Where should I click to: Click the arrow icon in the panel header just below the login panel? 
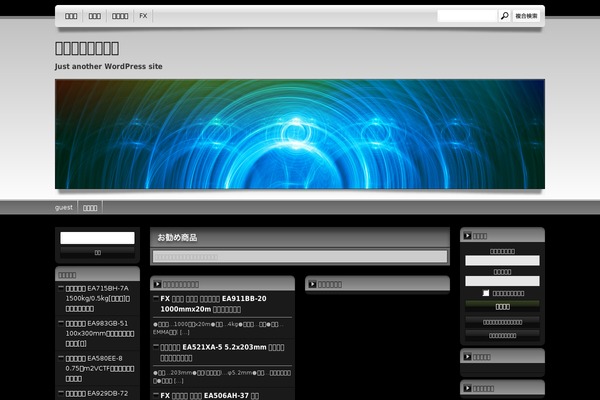pos(467,357)
